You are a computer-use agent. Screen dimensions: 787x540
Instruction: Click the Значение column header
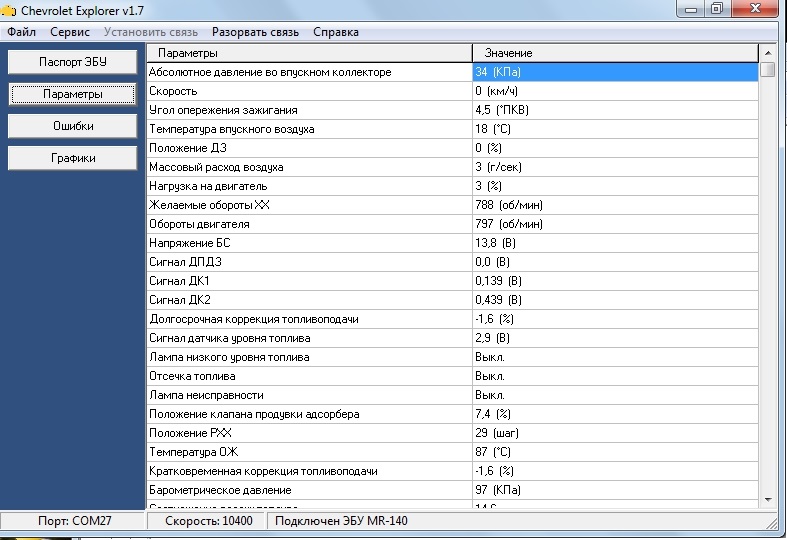(615, 52)
